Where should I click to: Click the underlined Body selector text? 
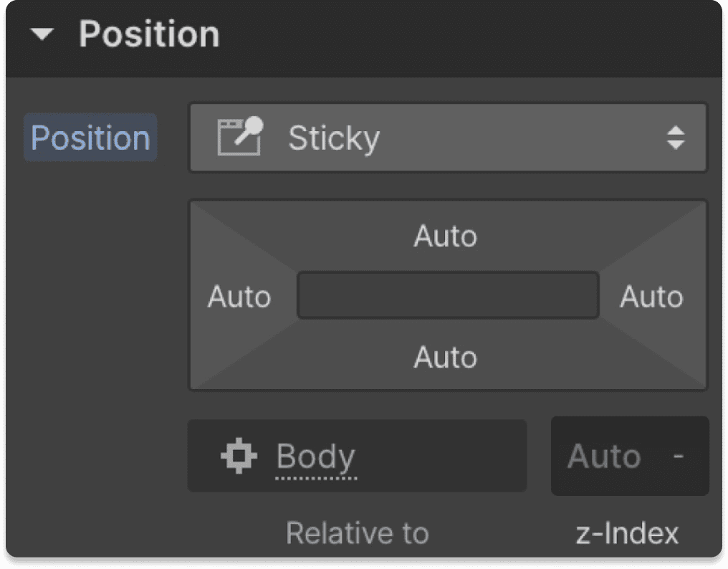coord(316,456)
